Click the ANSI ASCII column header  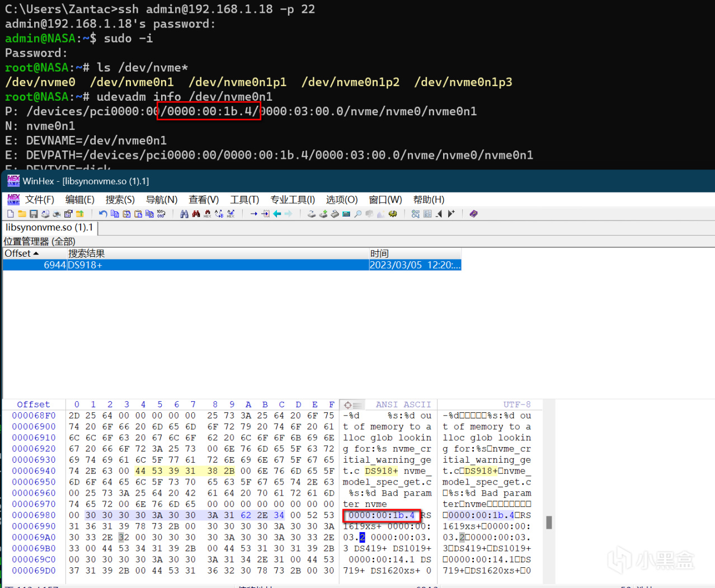click(403, 404)
